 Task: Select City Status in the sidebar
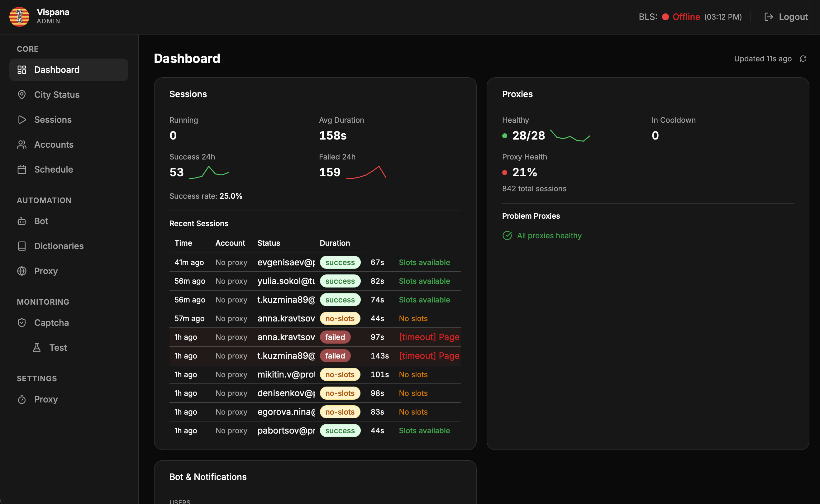[x=57, y=95]
